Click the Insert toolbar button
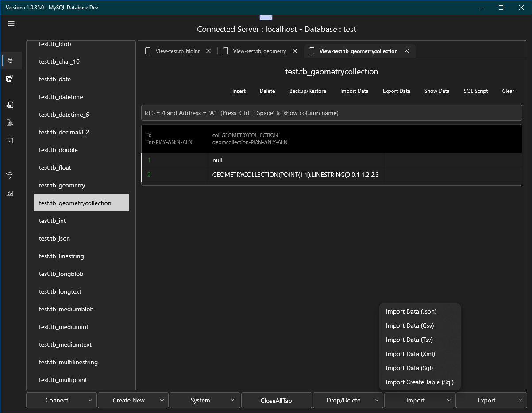532x413 pixels. (239, 91)
